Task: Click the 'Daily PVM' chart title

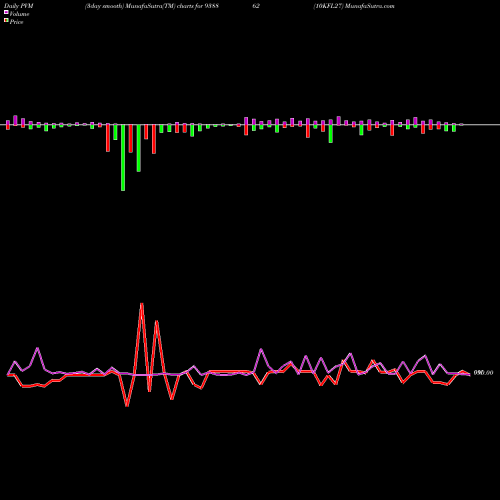Action: pyautogui.click(x=19, y=6)
